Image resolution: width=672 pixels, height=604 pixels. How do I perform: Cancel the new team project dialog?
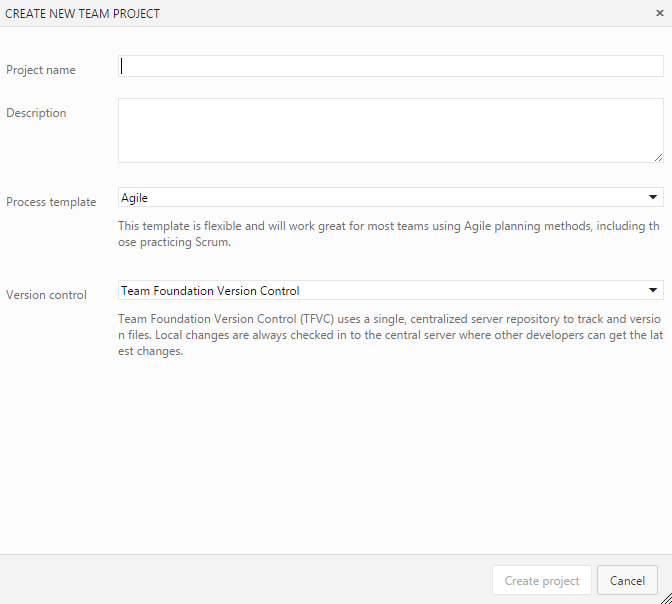click(627, 581)
